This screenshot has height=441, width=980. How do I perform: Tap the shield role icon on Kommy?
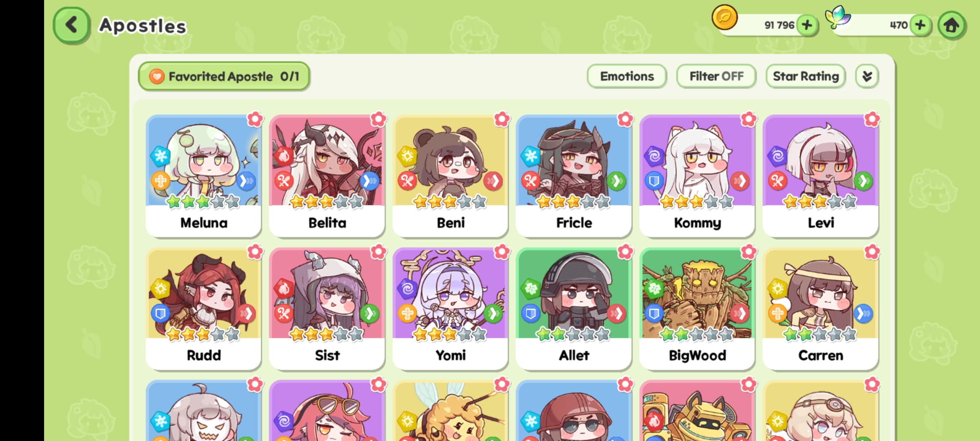[654, 181]
